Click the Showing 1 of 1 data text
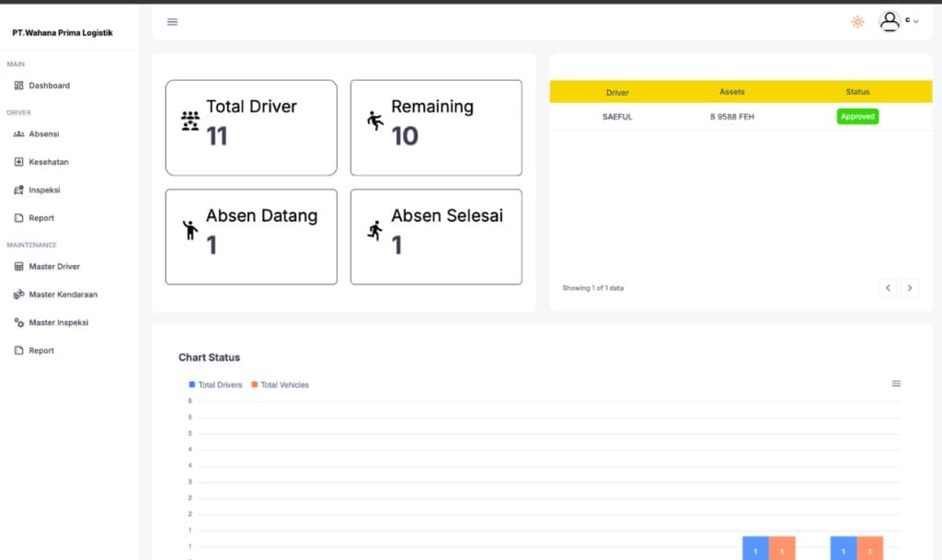 [593, 288]
